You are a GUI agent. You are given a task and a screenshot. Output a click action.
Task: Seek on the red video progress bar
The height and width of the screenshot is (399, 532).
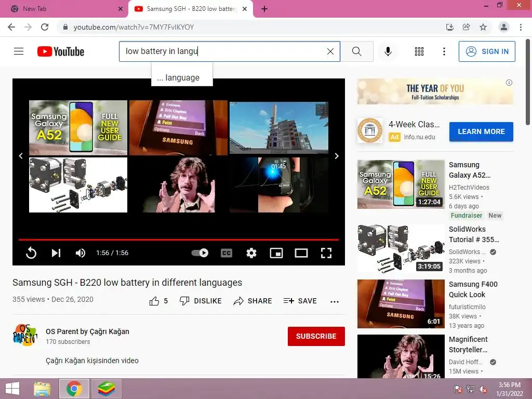tap(179, 240)
